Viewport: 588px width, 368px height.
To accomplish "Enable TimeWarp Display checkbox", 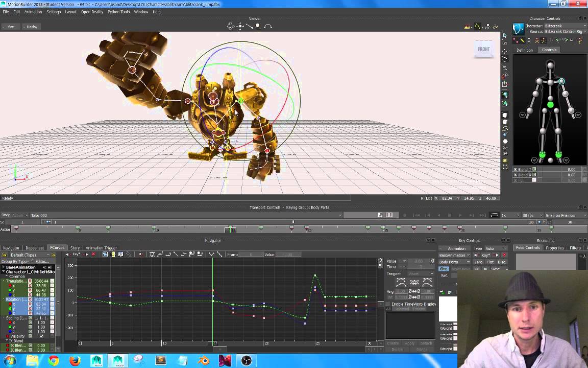I will pyautogui.click(x=388, y=304).
